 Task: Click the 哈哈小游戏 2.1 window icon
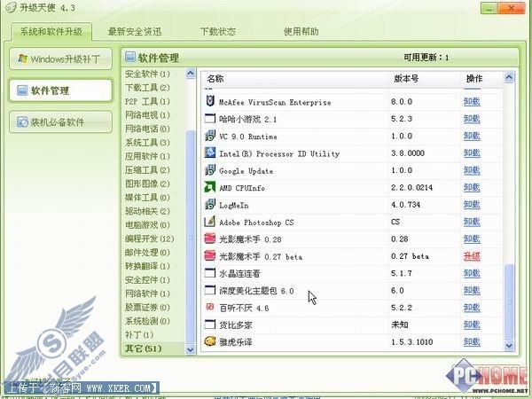click(210, 119)
